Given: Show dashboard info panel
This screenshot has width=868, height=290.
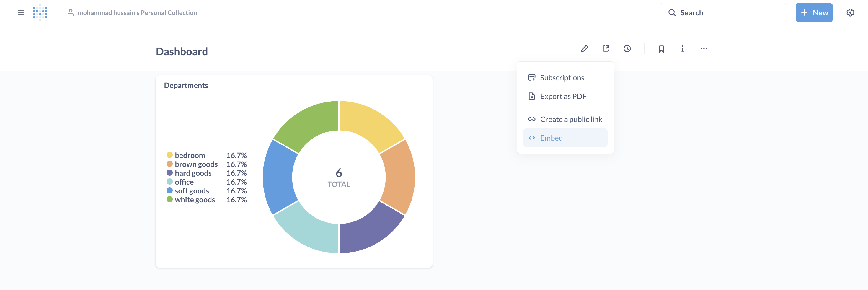Looking at the screenshot, I should point(682,49).
